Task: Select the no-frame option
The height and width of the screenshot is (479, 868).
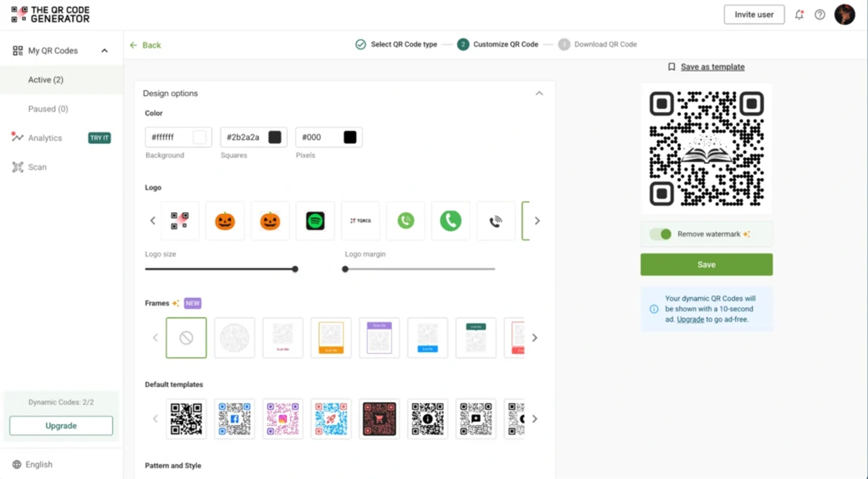Action: (x=186, y=338)
